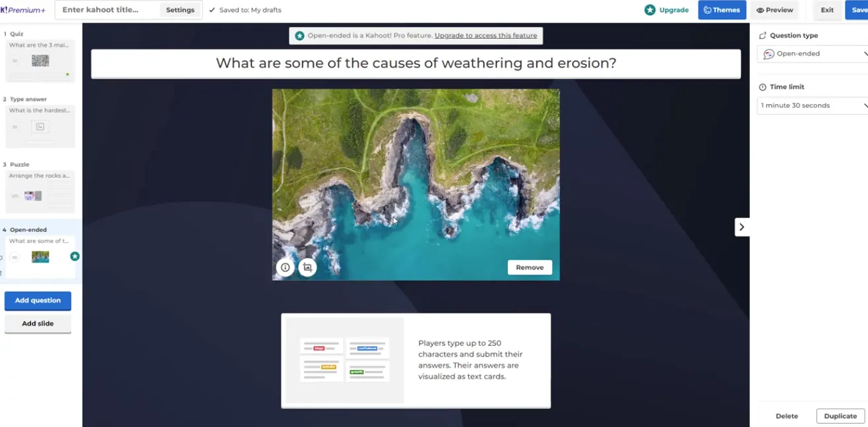Remove the coastline image
Image resolution: width=868 pixels, height=427 pixels.
click(530, 268)
